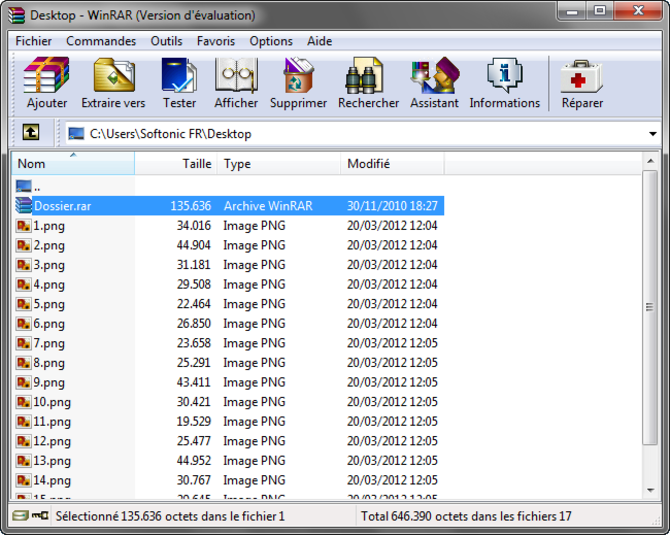Click the Ajouter toolbar icon
This screenshot has width=670, height=535.
pos(46,75)
